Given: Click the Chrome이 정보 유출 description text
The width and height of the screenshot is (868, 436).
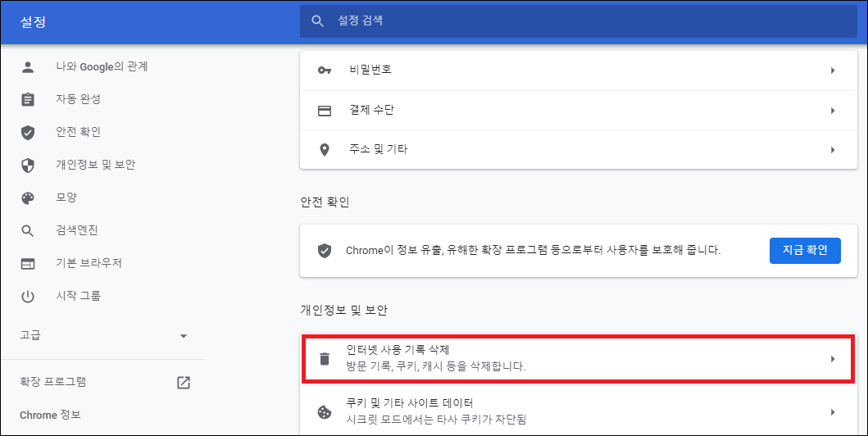Looking at the screenshot, I should coord(533,251).
